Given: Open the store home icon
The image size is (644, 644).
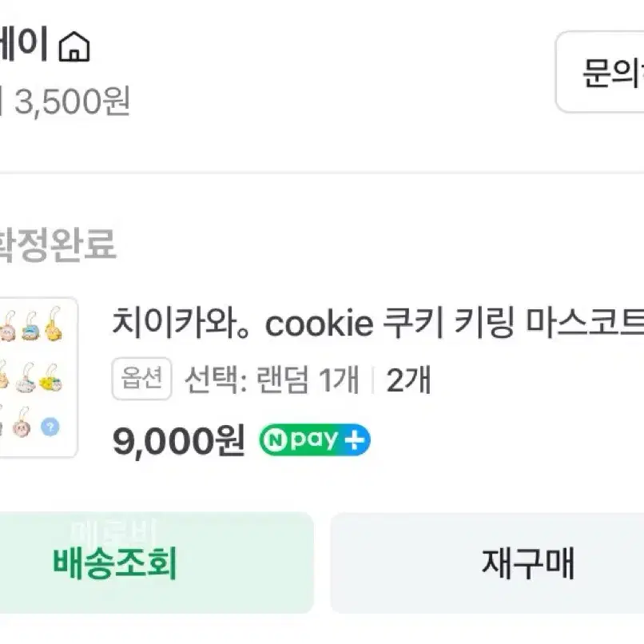Looking at the screenshot, I should tap(74, 46).
